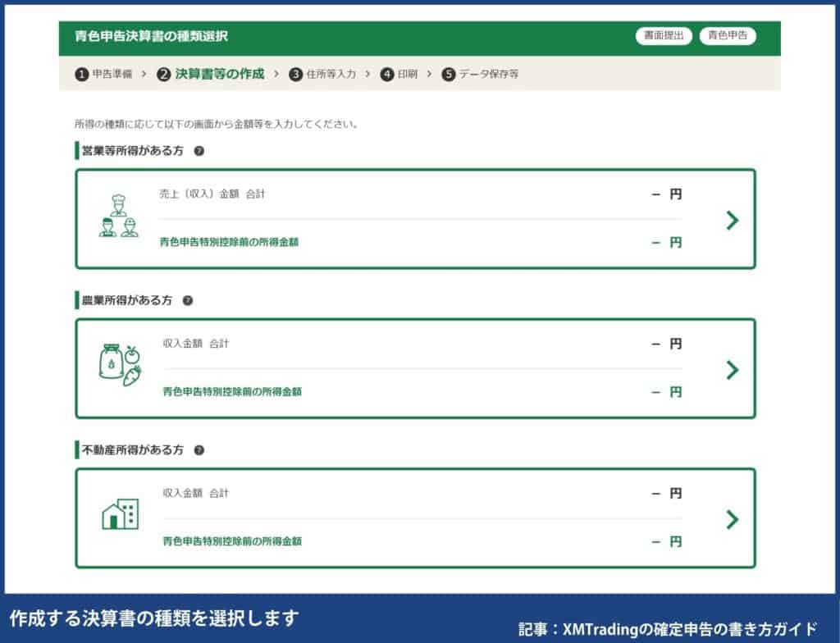Click step 4 circle 印刷

click(387, 74)
